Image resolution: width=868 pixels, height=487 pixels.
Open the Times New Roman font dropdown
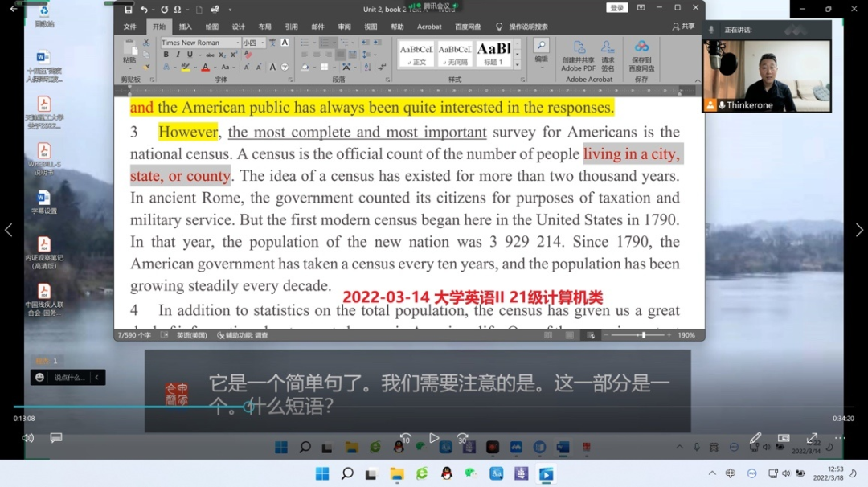pos(236,43)
